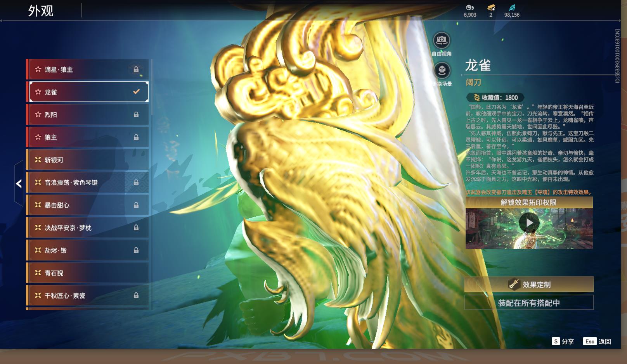Open the free camera view icon
Image resolution: width=627 pixels, height=364 pixels.
(x=441, y=40)
